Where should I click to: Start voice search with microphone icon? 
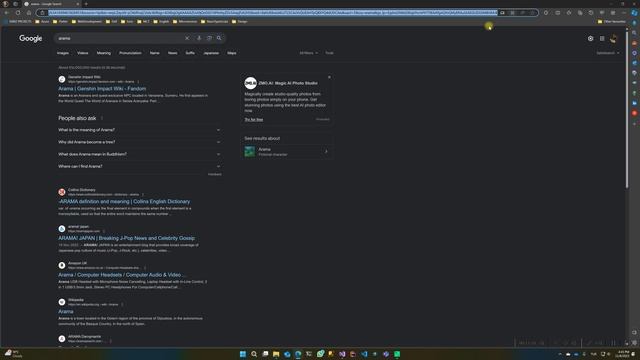199,38
